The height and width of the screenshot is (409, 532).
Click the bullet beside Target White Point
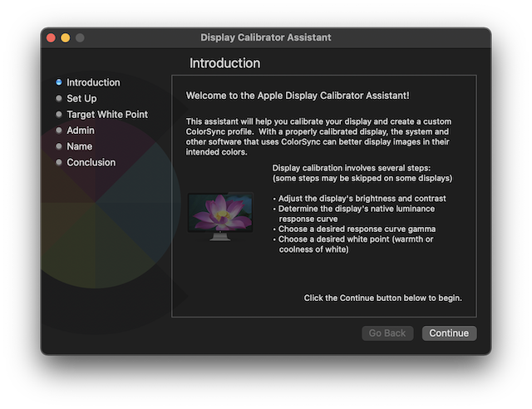(59, 114)
